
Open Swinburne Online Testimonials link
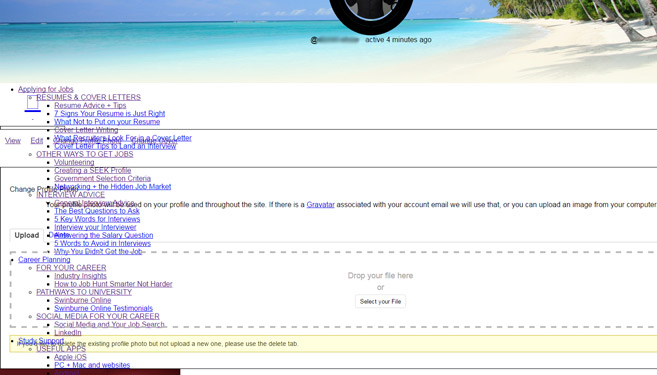tap(103, 308)
